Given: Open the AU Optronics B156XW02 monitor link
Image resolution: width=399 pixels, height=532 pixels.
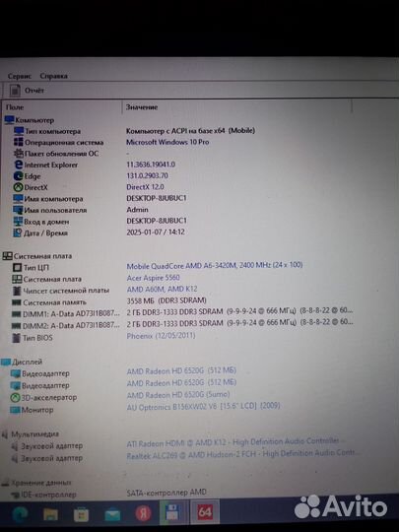Looking at the screenshot, I should [x=203, y=406].
